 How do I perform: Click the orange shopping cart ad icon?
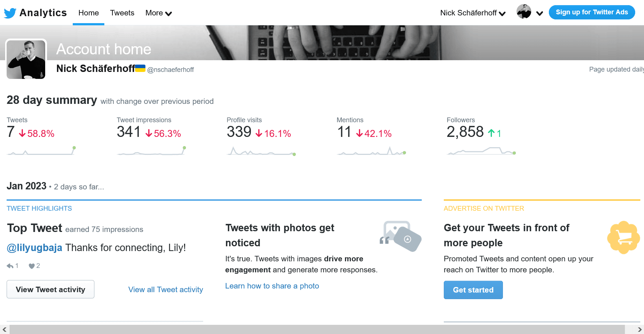(x=623, y=237)
